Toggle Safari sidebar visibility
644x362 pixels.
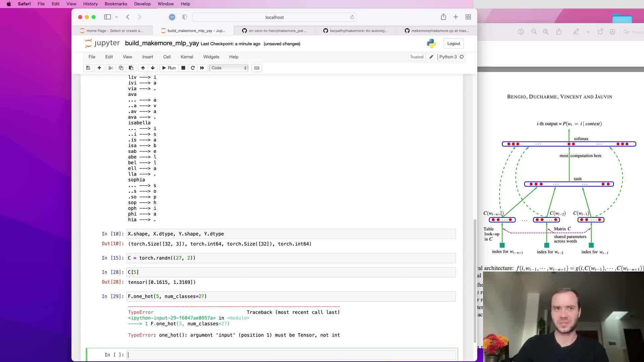(107, 17)
